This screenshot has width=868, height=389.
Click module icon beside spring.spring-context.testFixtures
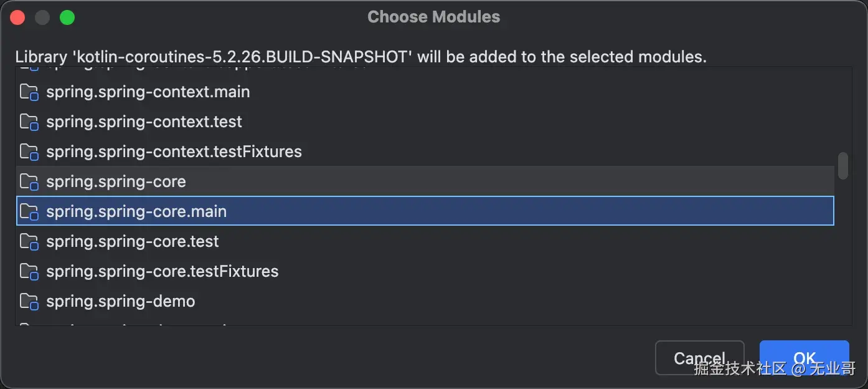click(29, 152)
